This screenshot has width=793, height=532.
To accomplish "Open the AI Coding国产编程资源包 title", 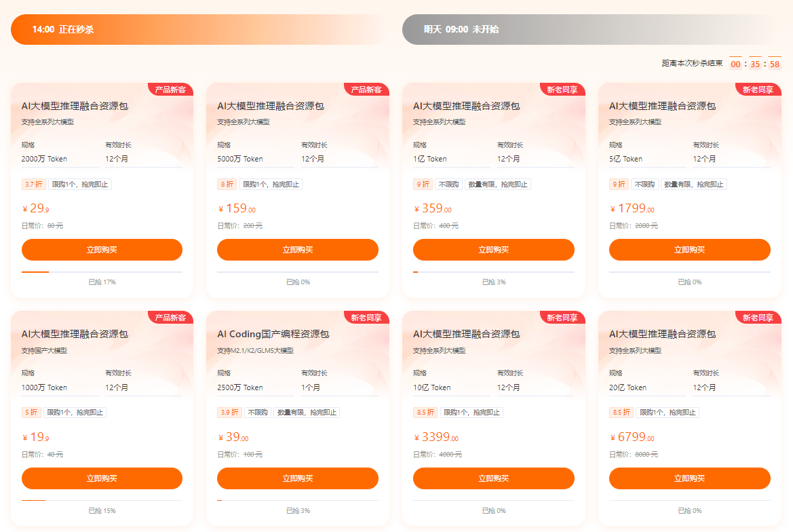I will click(x=273, y=335).
